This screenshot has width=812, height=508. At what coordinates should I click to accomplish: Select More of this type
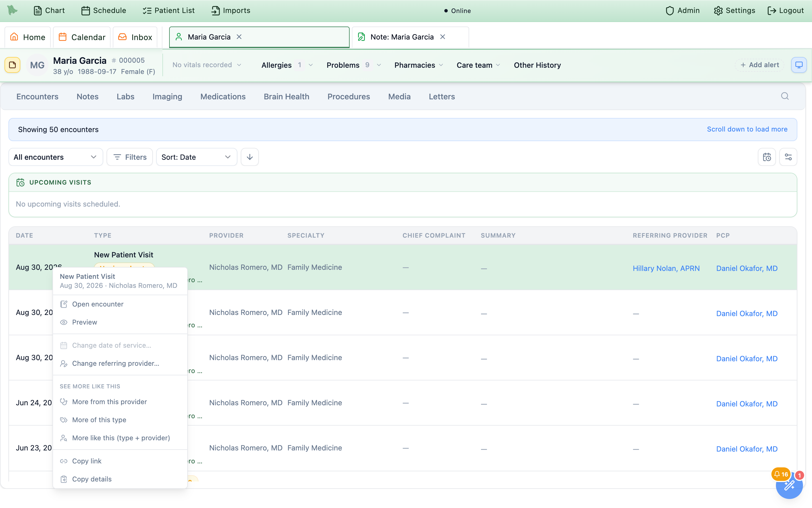120,420
